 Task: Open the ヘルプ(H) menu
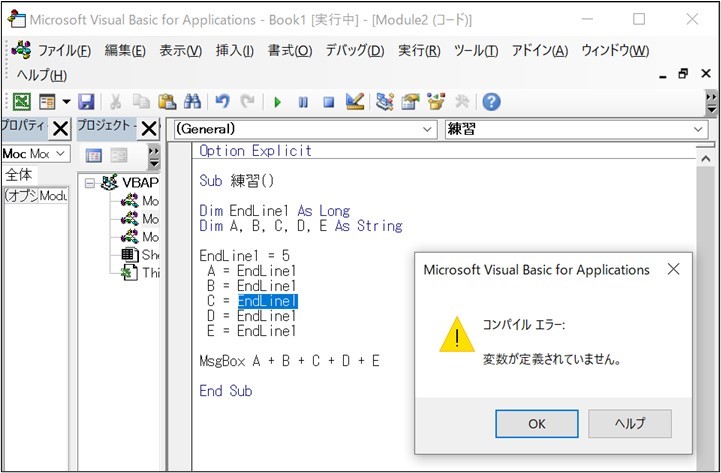pyautogui.click(x=41, y=74)
